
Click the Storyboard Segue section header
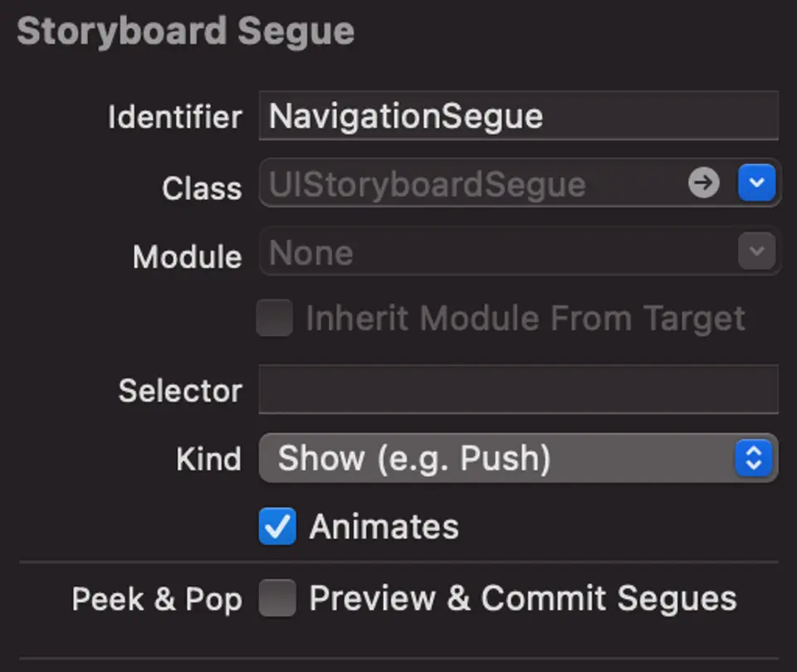tap(186, 32)
